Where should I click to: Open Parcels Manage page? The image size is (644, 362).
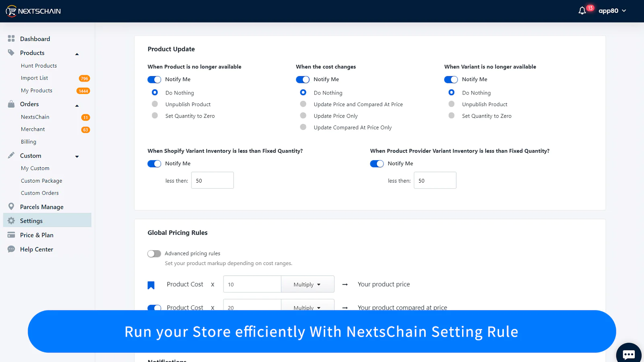tap(42, 207)
